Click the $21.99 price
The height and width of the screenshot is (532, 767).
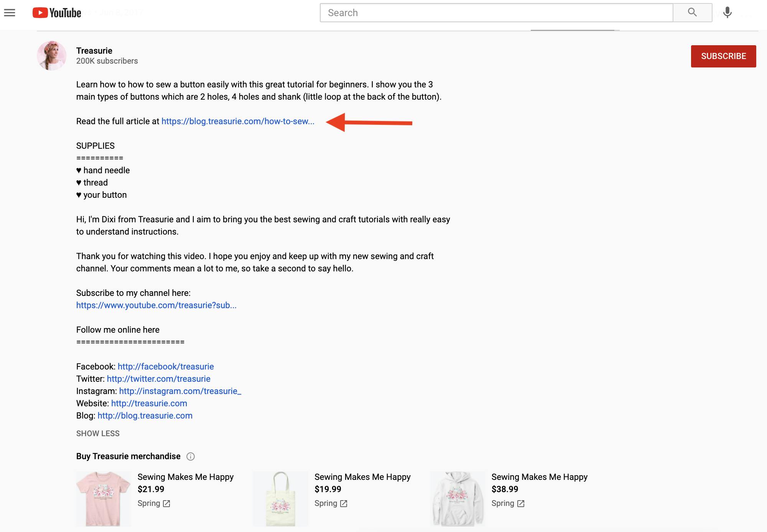pyautogui.click(x=151, y=489)
